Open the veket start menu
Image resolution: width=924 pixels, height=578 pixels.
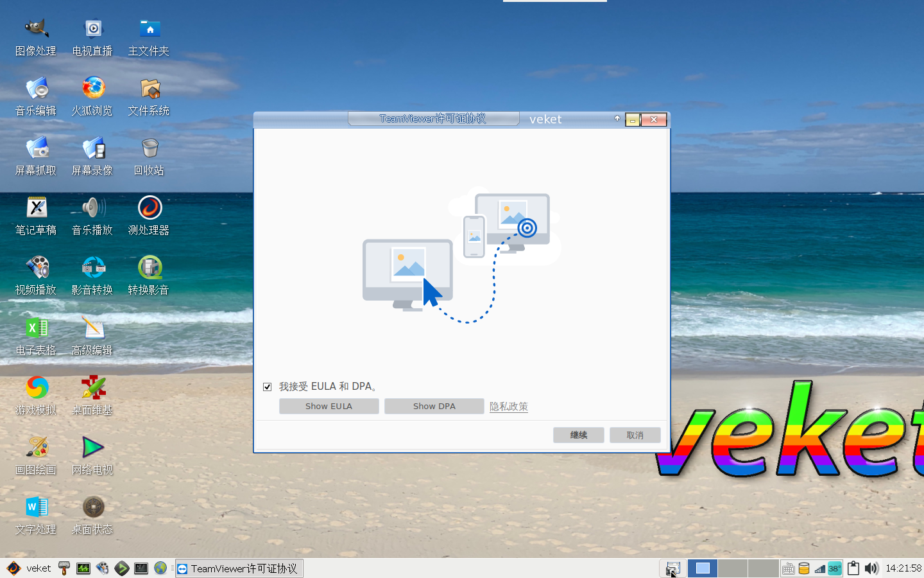click(x=29, y=568)
